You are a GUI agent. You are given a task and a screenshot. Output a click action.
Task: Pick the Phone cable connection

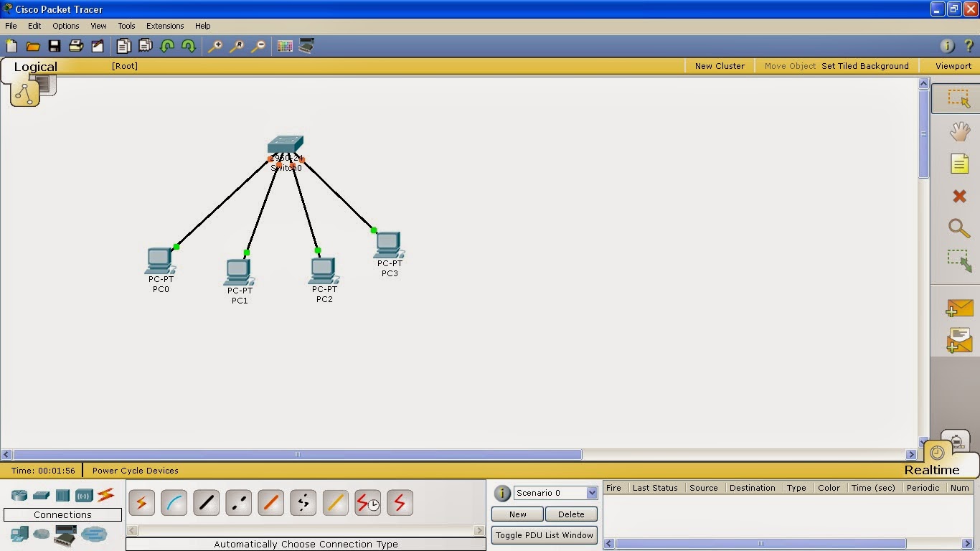(x=303, y=503)
